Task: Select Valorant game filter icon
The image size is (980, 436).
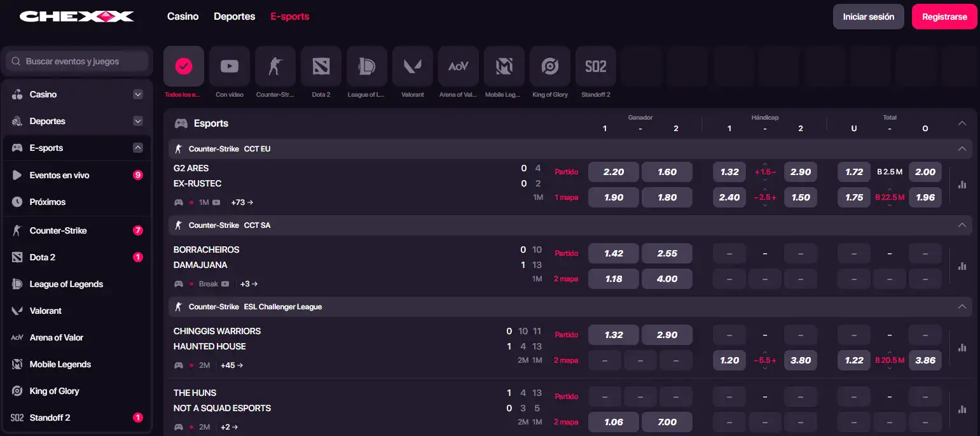Action: pyautogui.click(x=413, y=66)
